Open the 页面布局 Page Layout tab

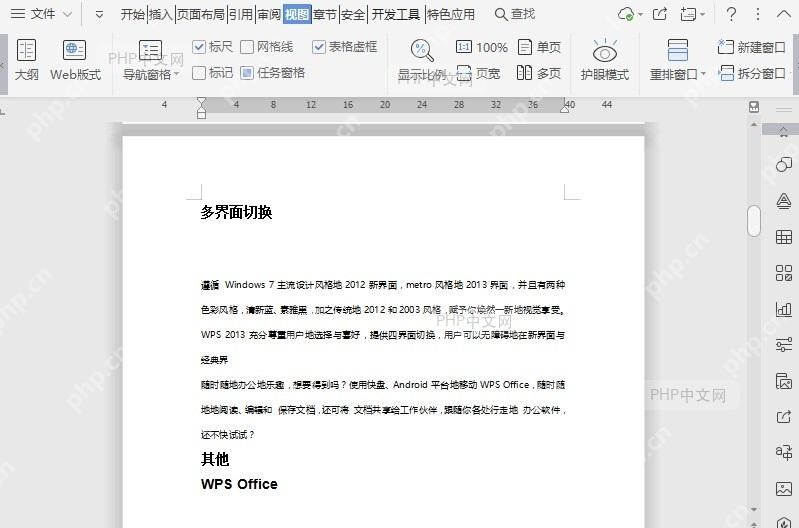201,14
